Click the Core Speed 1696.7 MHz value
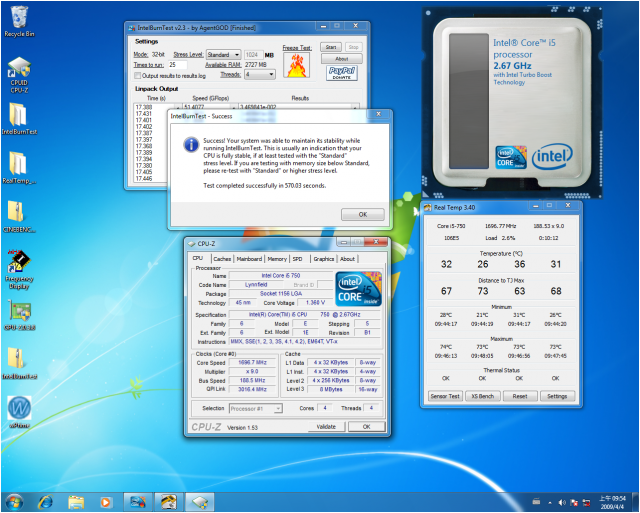Viewport: 640px width, 513px height. coord(252,363)
